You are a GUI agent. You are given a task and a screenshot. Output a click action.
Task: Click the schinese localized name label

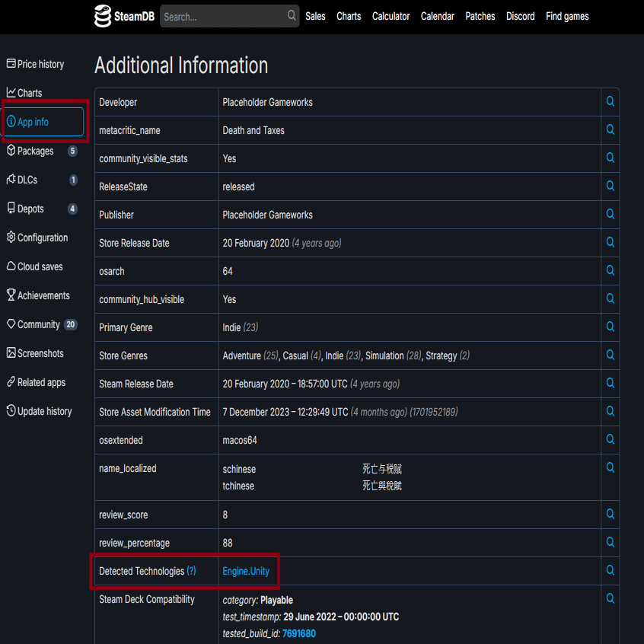239,469
